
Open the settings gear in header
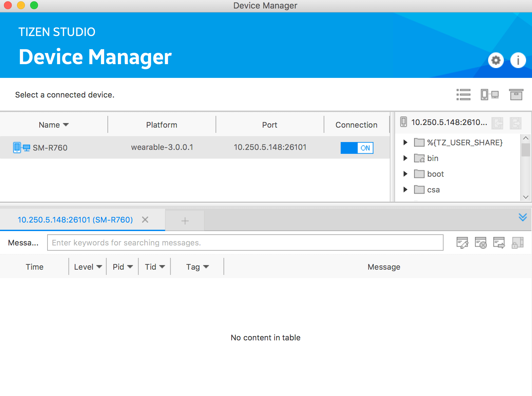click(496, 60)
